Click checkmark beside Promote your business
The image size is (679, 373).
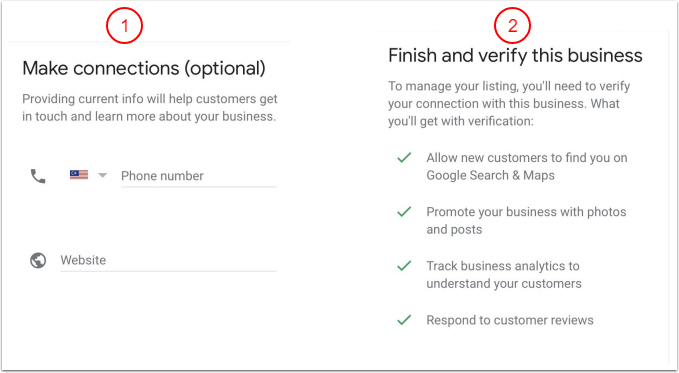point(404,212)
